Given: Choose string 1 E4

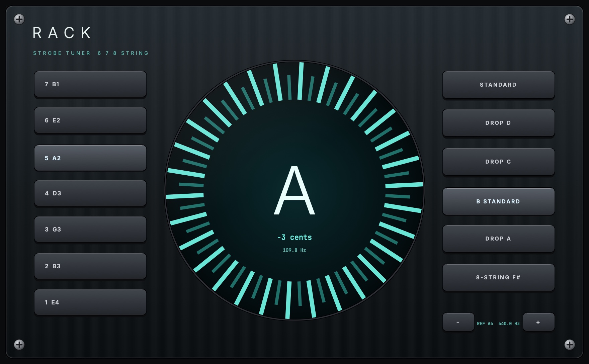Looking at the screenshot, I should [90, 302].
